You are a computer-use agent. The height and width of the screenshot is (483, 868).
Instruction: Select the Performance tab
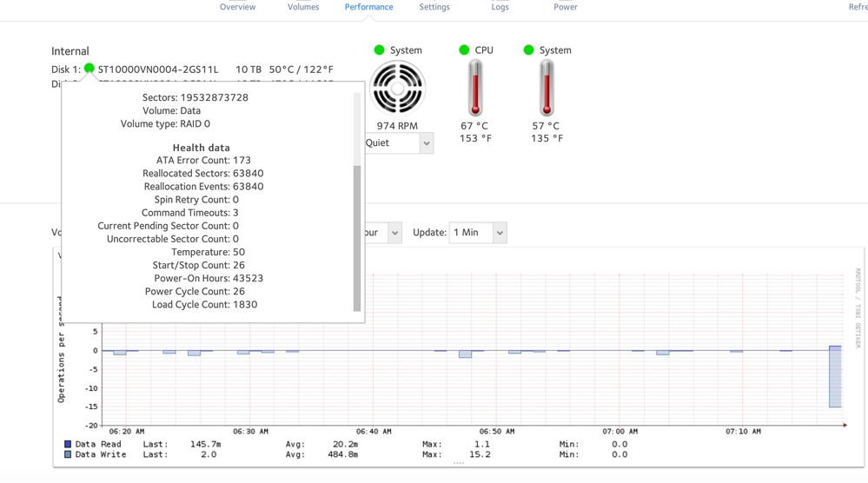368,7
